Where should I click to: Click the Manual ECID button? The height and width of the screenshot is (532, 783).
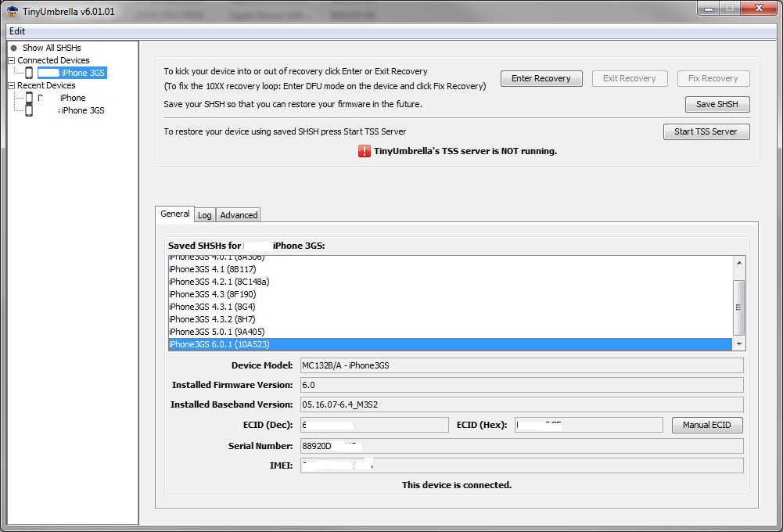pyautogui.click(x=707, y=425)
